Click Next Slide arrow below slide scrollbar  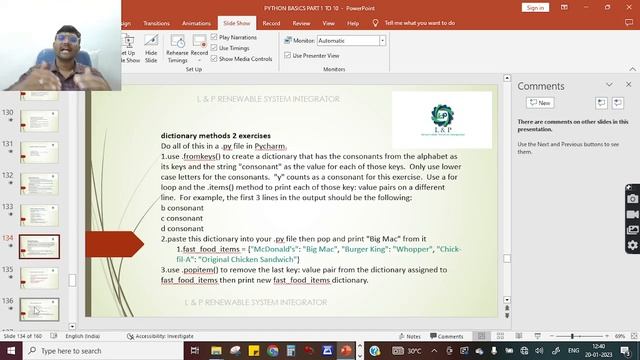(507, 316)
